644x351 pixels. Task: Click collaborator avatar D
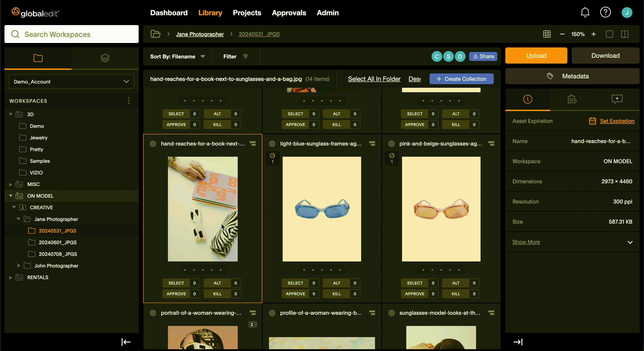[x=460, y=57]
